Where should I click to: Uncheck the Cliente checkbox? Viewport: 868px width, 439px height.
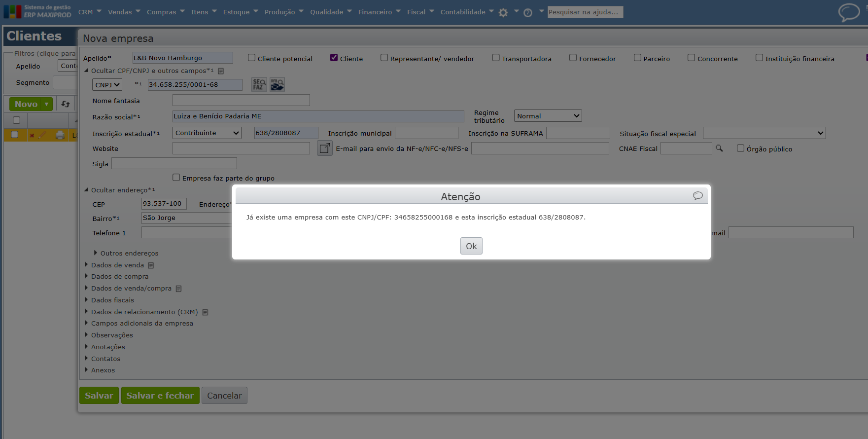334,58
